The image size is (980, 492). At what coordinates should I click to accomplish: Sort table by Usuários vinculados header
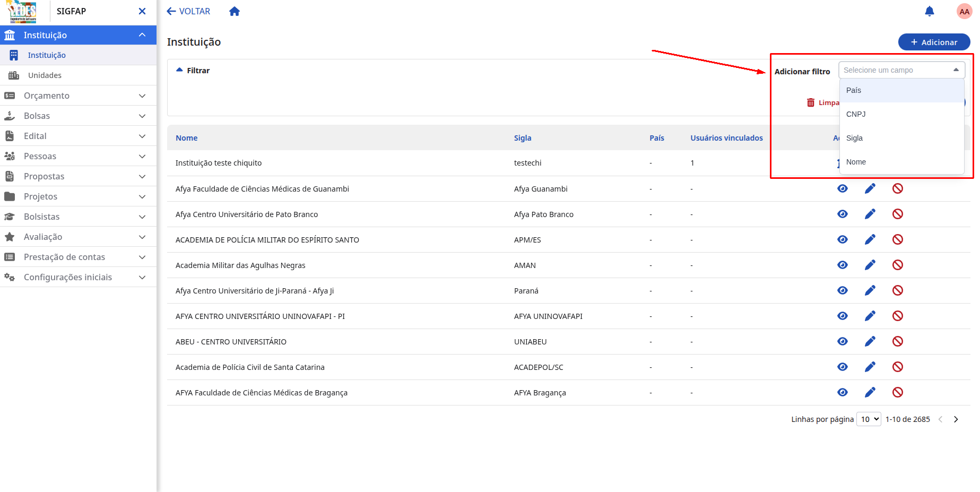pos(726,138)
